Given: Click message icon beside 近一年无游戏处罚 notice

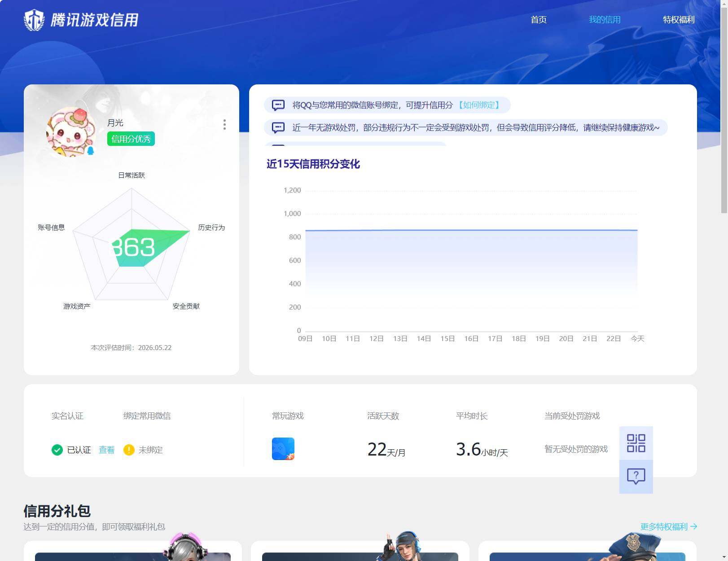Looking at the screenshot, I should pos(278,128).
